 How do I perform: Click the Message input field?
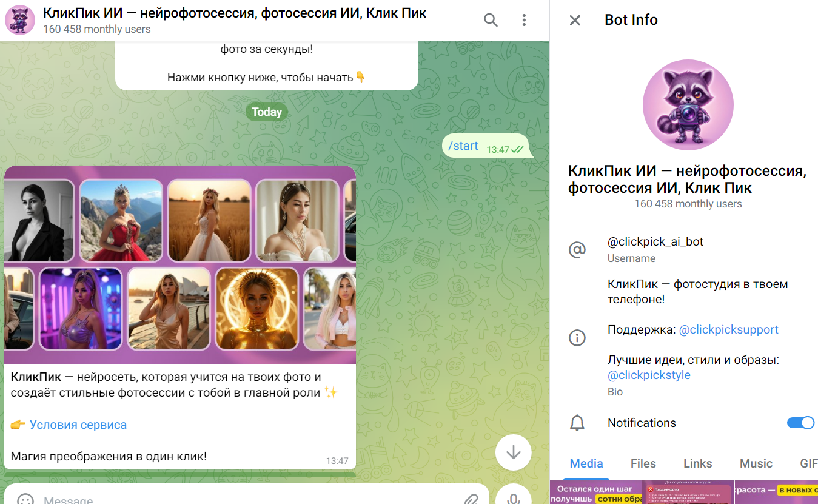click(x=243, y=500)
